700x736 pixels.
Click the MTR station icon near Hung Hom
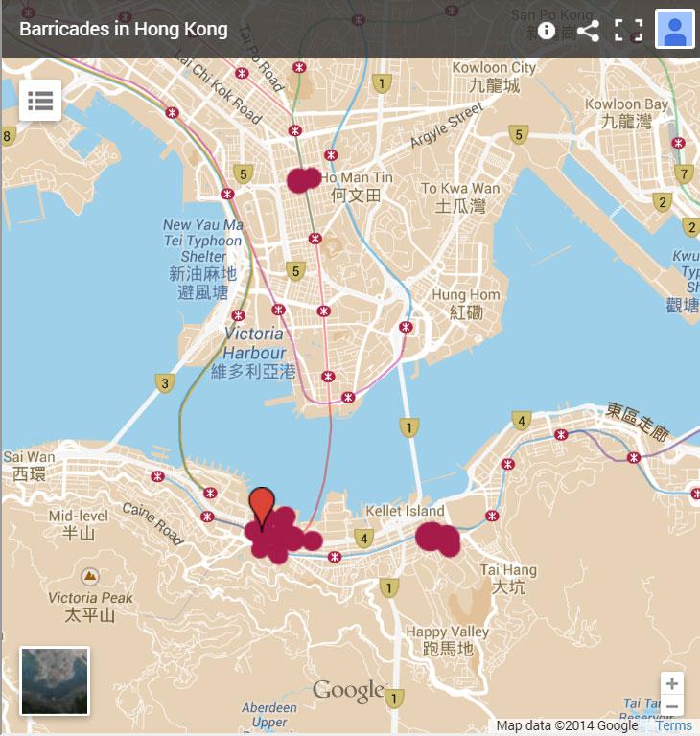406,327
